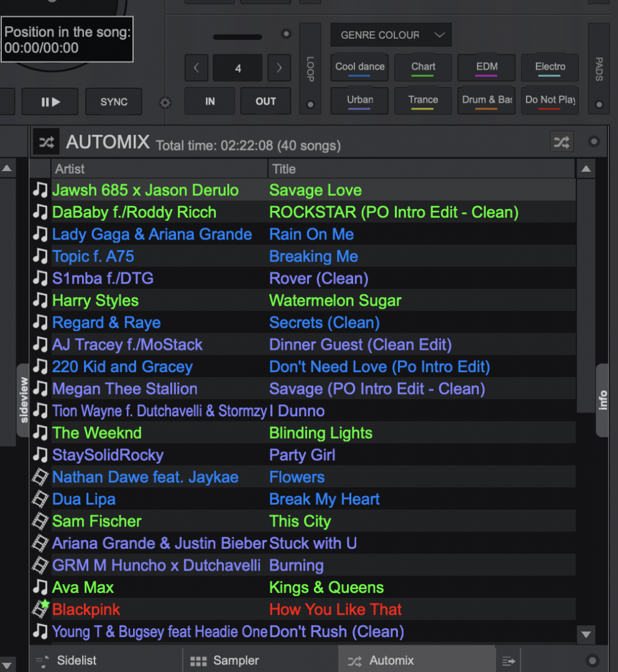Expand the info panel handle
The width and height of the screenshot is (618, 672).
pos(602,400)
